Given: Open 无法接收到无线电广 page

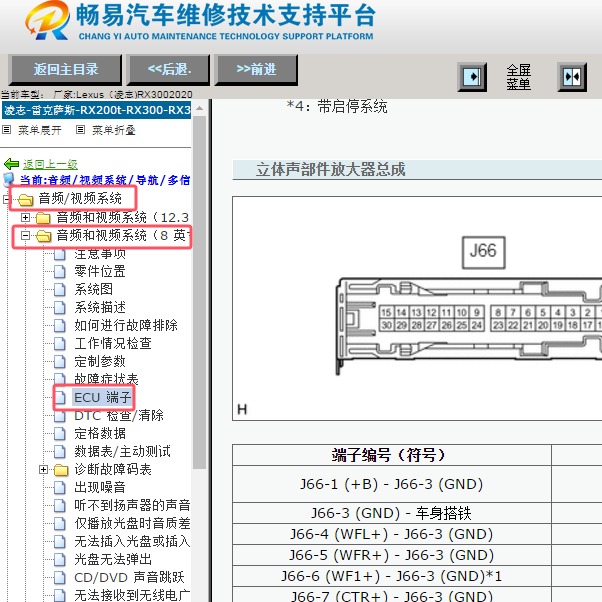Looking at the screenshot, I should pyautogui.click(x=132, y=595).
